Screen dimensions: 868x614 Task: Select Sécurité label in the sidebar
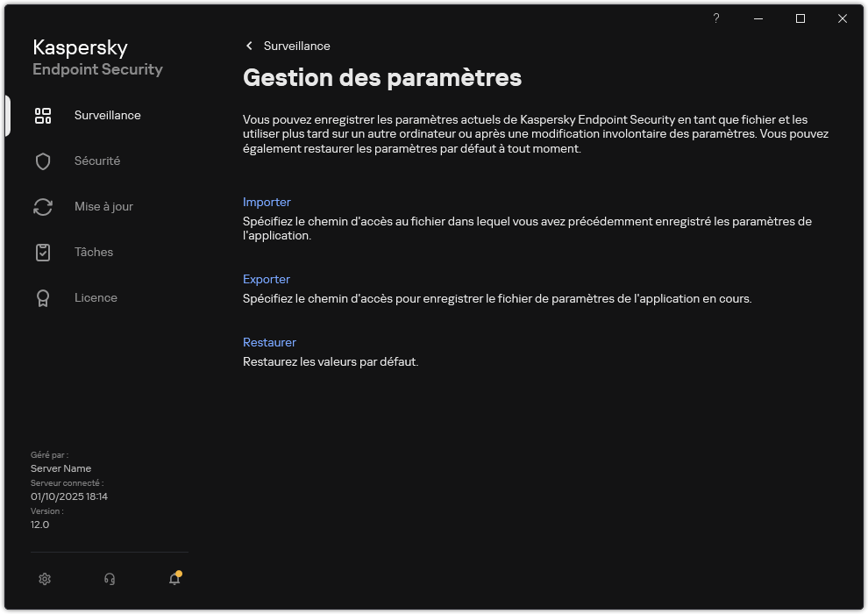96,161
